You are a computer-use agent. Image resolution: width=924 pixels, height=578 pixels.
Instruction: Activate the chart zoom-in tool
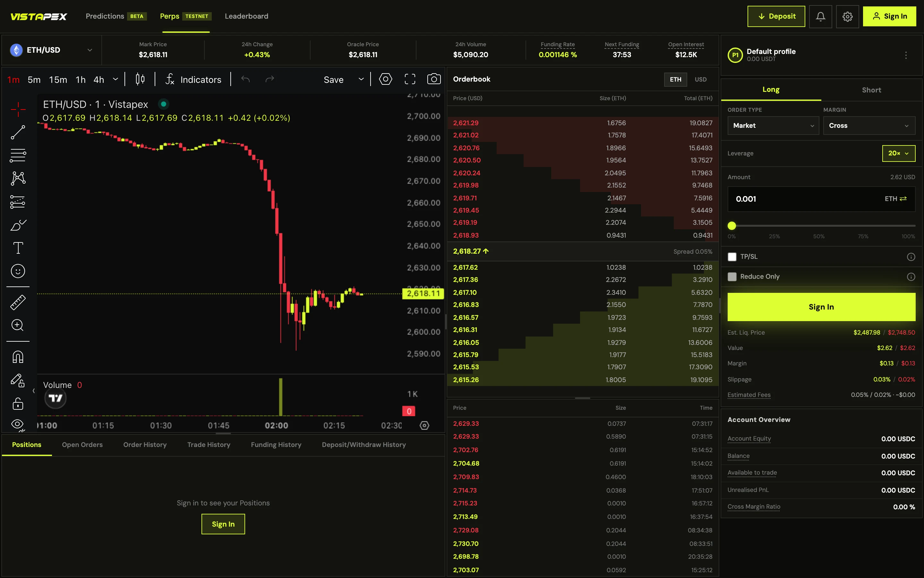(18, 325)
